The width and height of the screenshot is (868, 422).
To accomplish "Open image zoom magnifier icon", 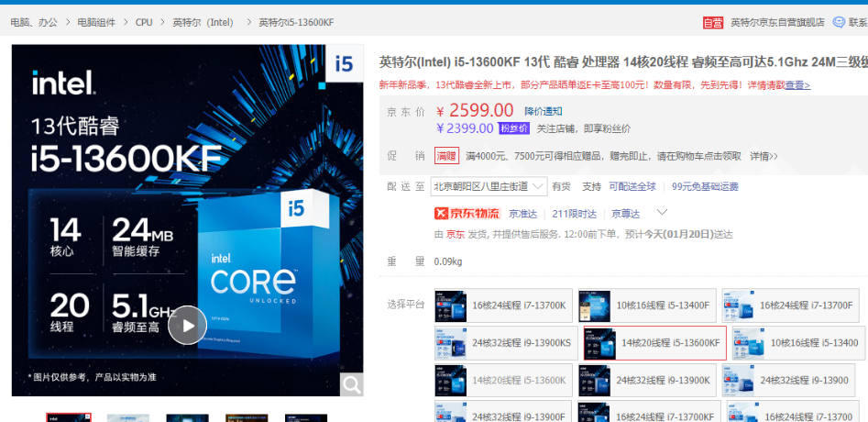I will [351, 383].
